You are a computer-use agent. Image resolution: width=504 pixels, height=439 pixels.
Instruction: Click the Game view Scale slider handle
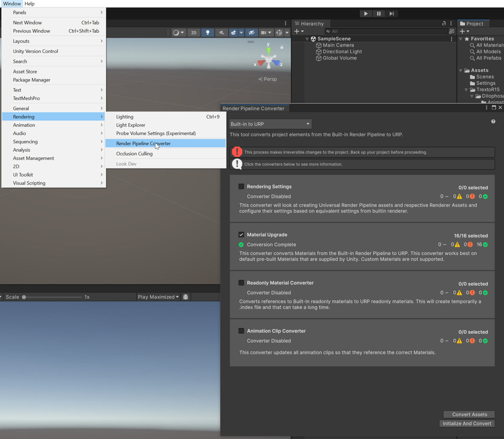pyautogui.click(x=24, y=297)
